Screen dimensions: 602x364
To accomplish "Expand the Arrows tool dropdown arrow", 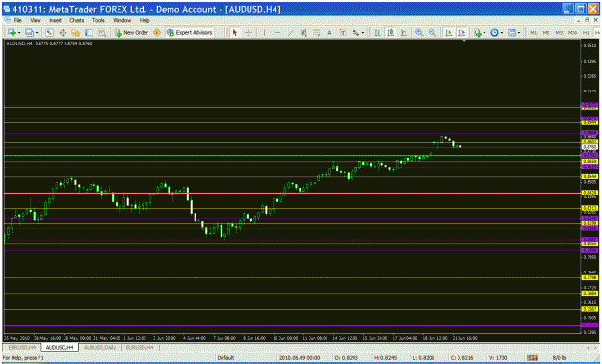I will [362, 33].
